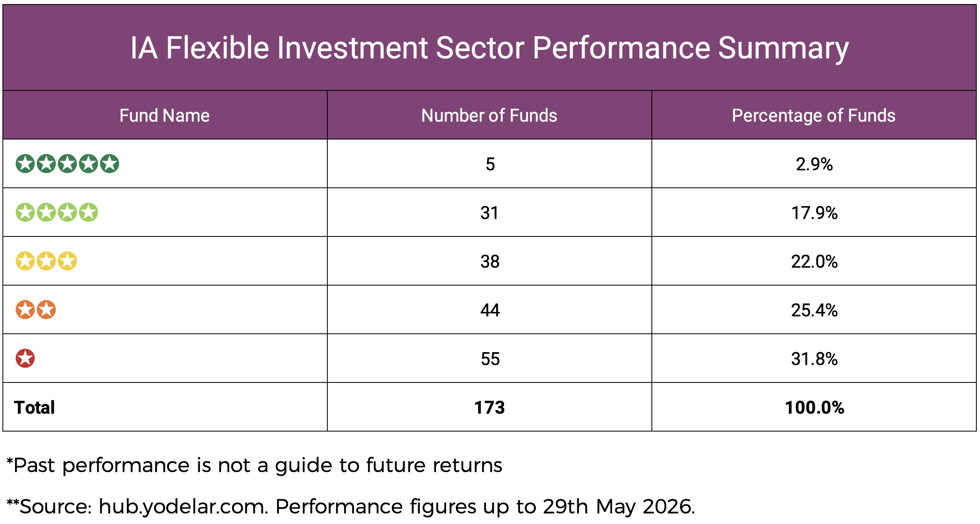Click the 100.0% total percentage cell
The width and height of the screenshot is (980, 524).
pyautogui.click(x=814, y=407)
